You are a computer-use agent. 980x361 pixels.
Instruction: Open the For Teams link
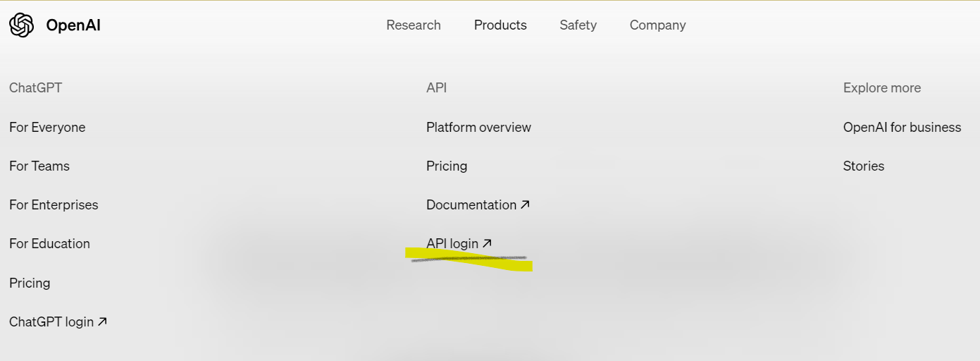tap(39, 166)
